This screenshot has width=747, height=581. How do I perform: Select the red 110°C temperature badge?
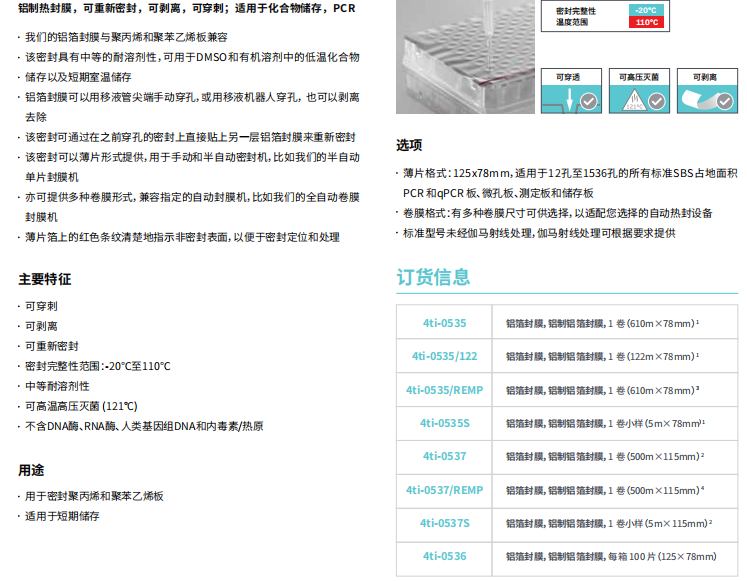click(x=646, y=22)
